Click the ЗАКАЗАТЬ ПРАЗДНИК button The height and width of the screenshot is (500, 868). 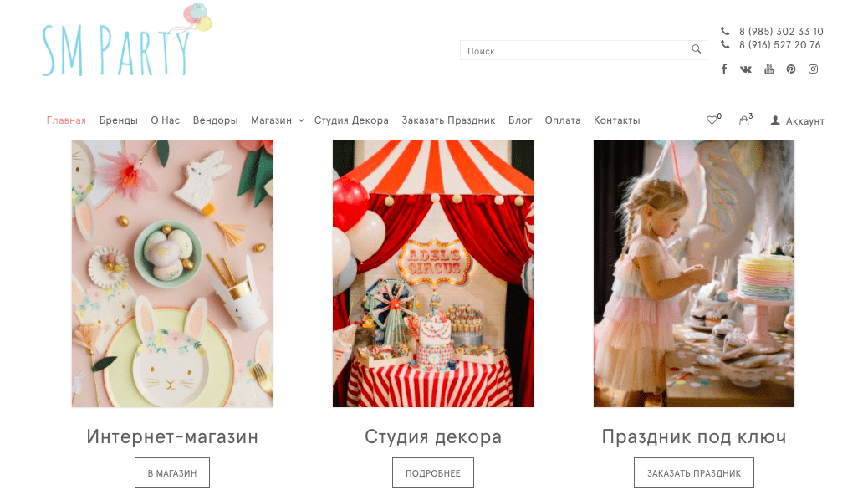click(x=693, y=473)
